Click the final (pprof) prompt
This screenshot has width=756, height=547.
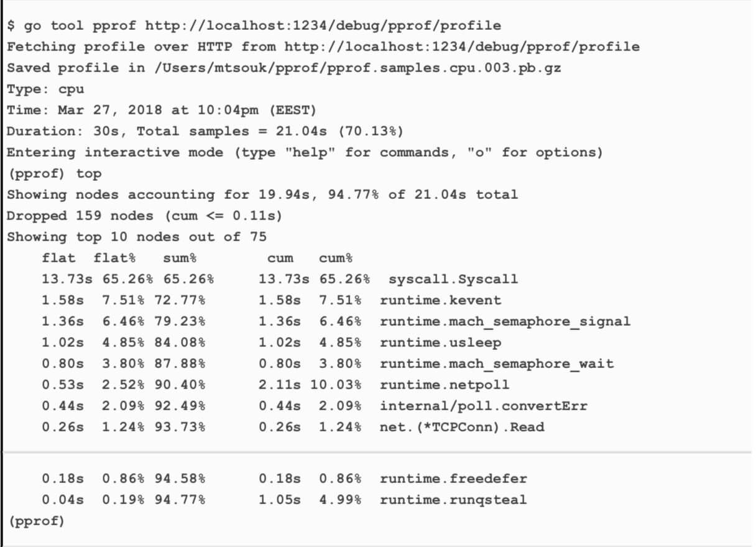[36, 521]
